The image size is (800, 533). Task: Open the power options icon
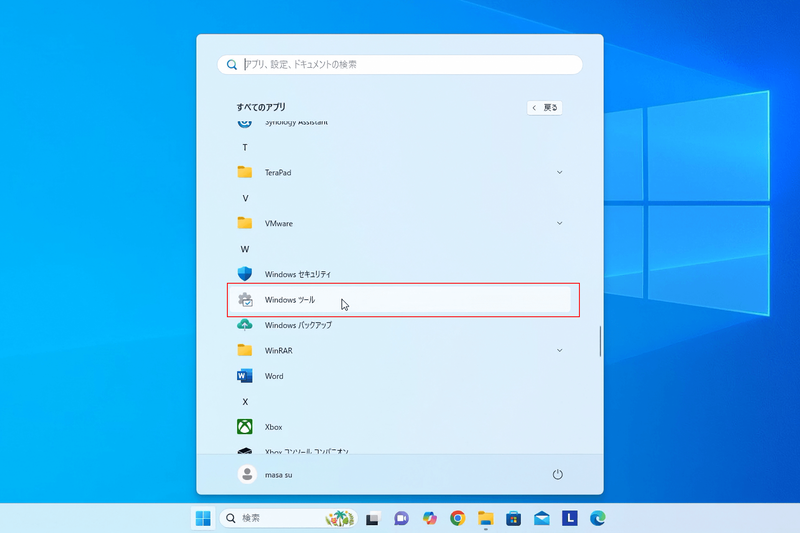(558, 474)
